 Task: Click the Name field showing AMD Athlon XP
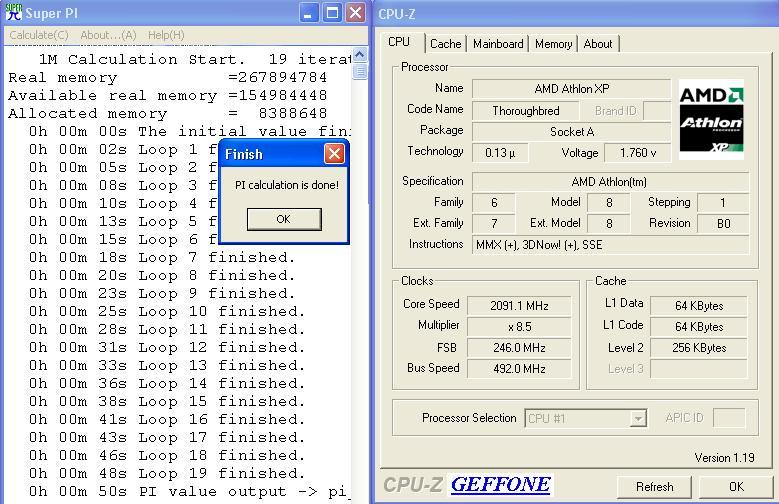(571, 89)
